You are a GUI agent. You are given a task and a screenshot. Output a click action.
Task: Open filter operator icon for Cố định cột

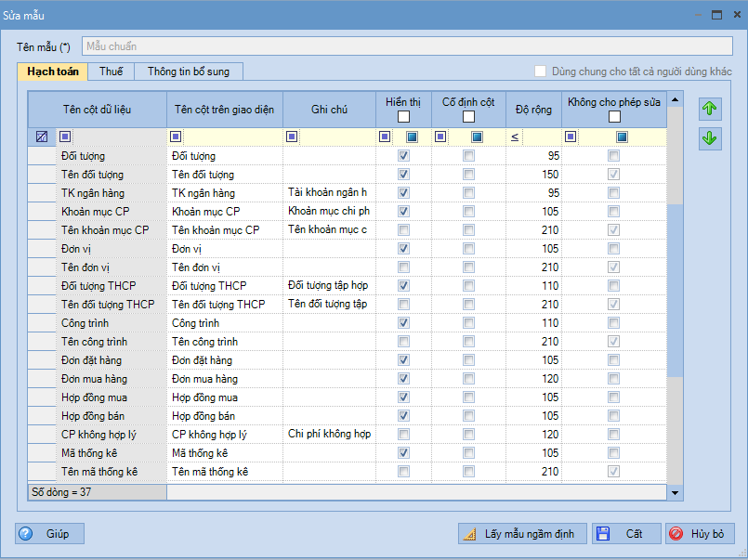440,137
